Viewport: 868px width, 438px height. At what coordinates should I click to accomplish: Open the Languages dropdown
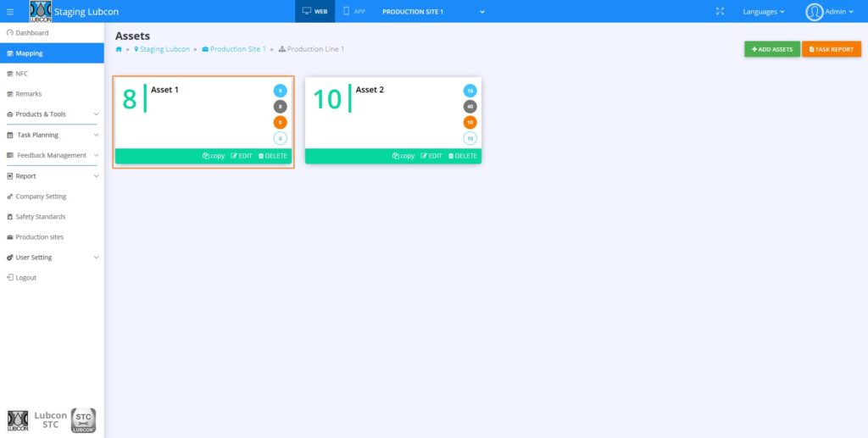[763, 12]
